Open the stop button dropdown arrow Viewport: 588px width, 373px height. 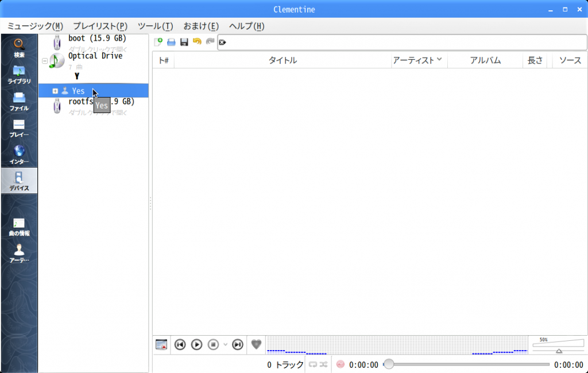tap(225, 344)
